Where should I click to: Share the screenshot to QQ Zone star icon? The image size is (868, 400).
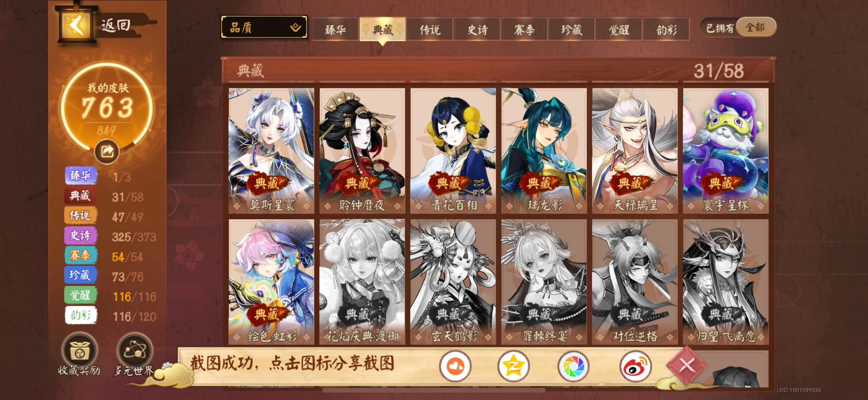pyautogui.click(x=513, y=366)
